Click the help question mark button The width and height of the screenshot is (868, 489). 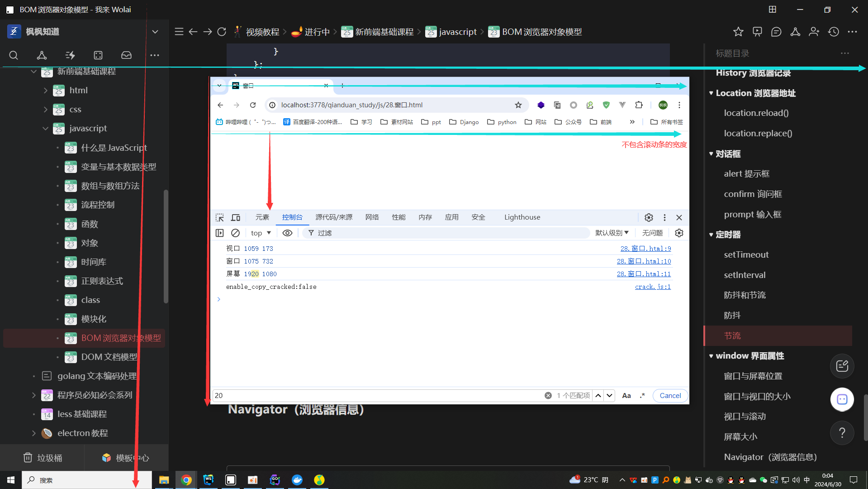click(842, 433)
